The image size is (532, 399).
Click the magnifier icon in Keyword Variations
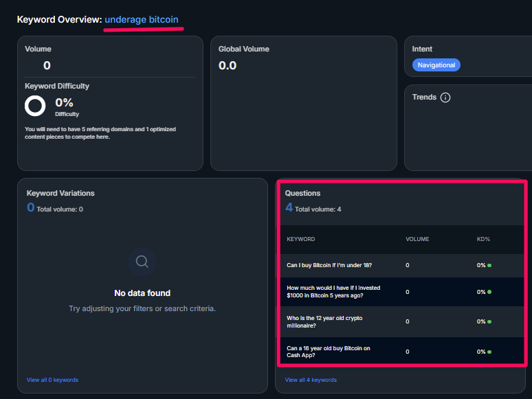[x=142, y=261]
